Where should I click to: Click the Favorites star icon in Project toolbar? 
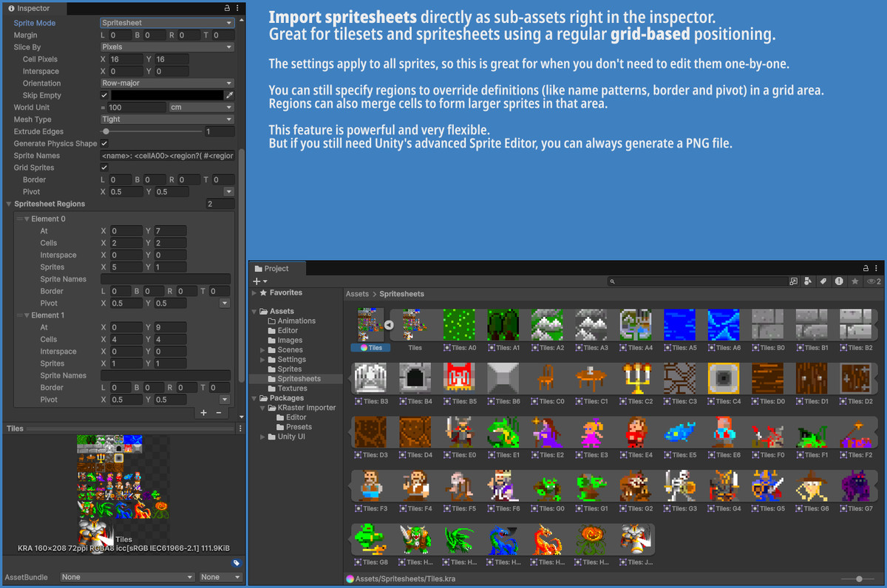(x=854, y=281)
